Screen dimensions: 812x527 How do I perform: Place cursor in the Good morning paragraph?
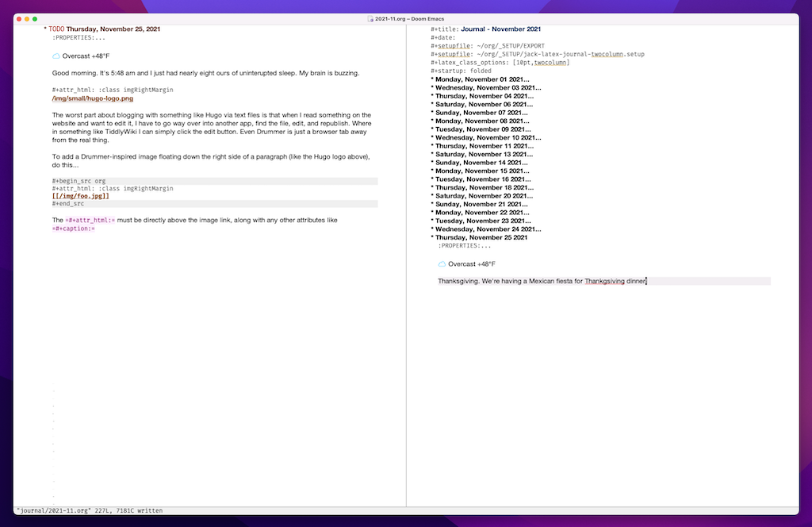(x=205, y=73)
